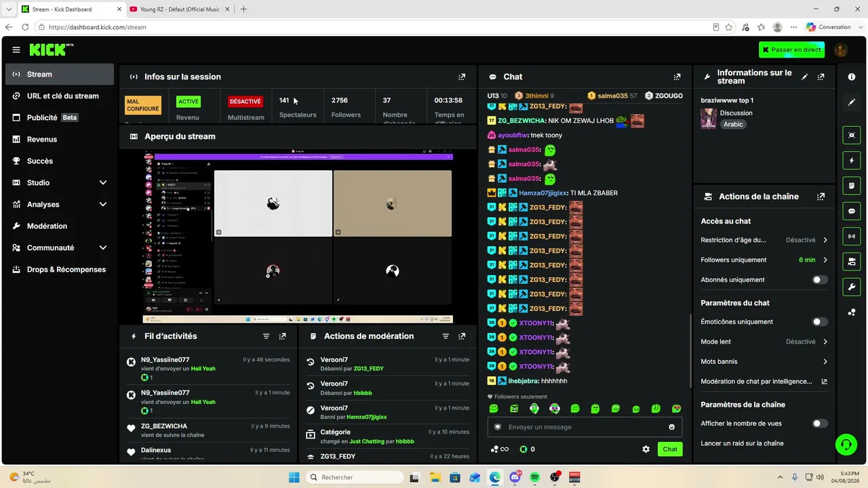Open Restriction d'âge settings chevron
The width and height of the screenshot is (868, 488).
tap(825, 240)
